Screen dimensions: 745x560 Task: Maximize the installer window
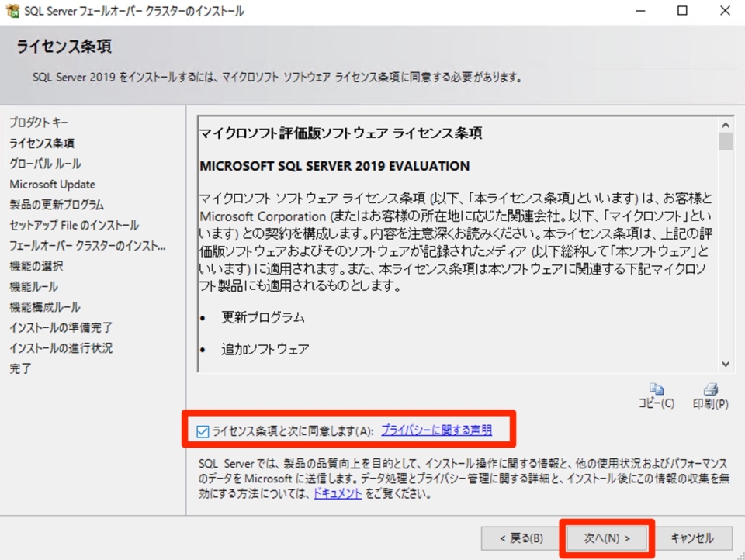pyautogui.click(x=682, y=10)
